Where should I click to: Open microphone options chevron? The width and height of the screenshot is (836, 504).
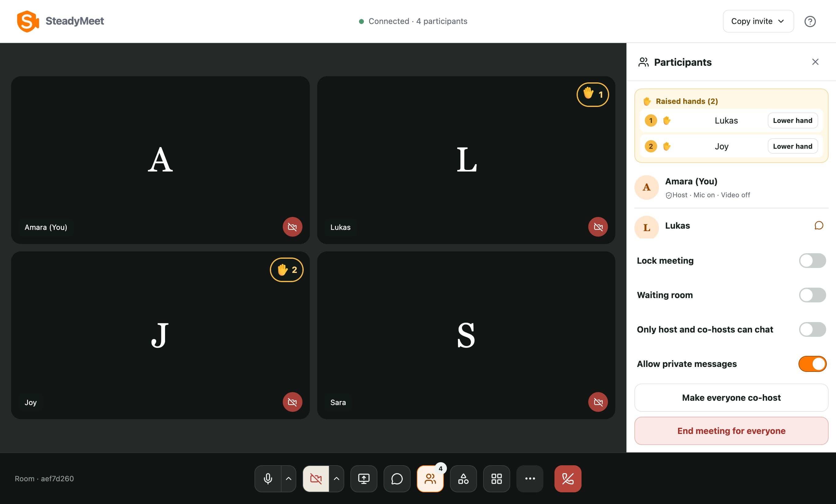[288, 478]
